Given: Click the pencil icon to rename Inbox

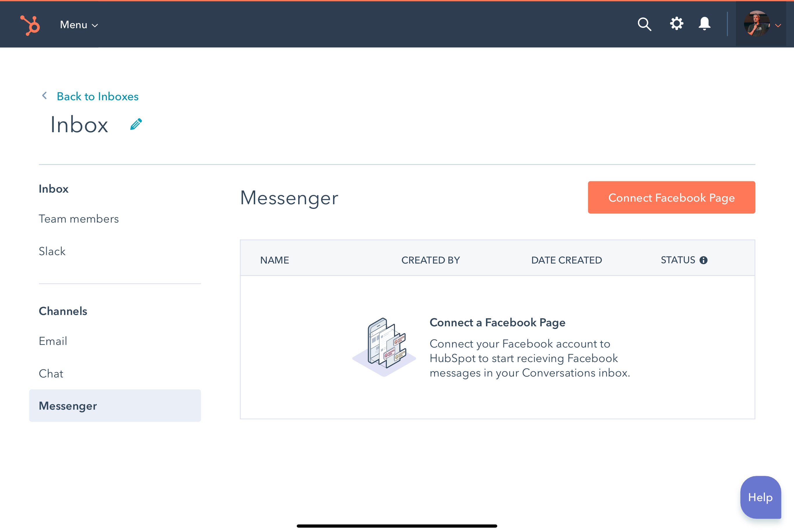Looking at the screenshot, I should (x=136, y=124).
